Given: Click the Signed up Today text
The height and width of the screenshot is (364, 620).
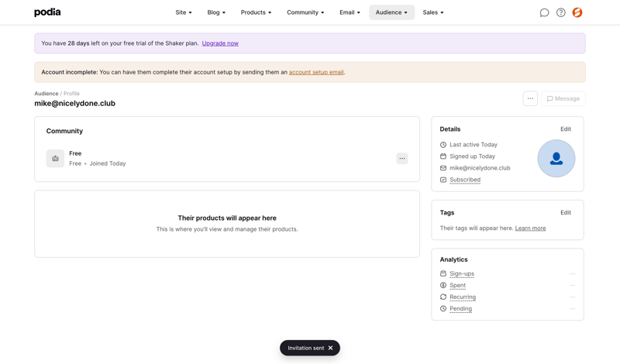Looking at the screenshot, I should 472,156.
